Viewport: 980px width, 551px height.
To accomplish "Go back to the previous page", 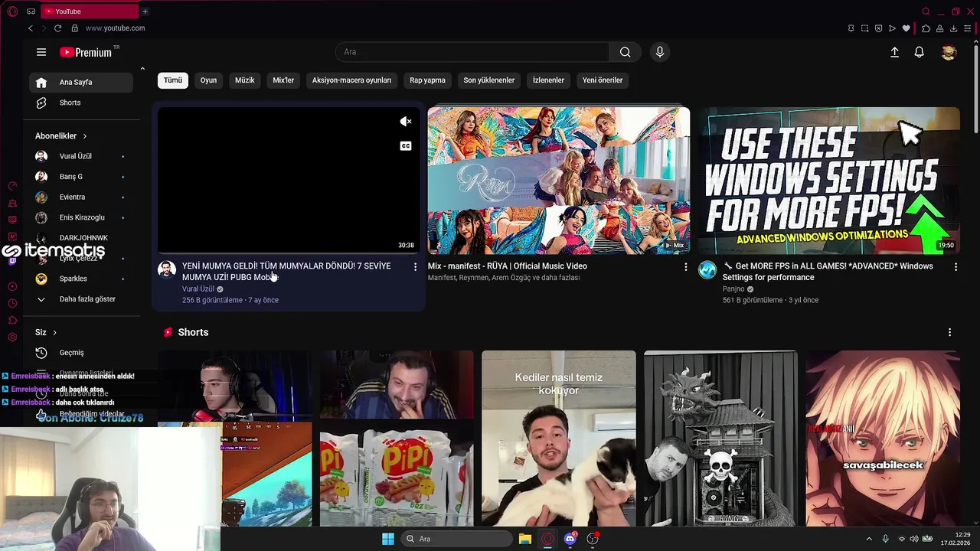I will (x=31, y=28).
